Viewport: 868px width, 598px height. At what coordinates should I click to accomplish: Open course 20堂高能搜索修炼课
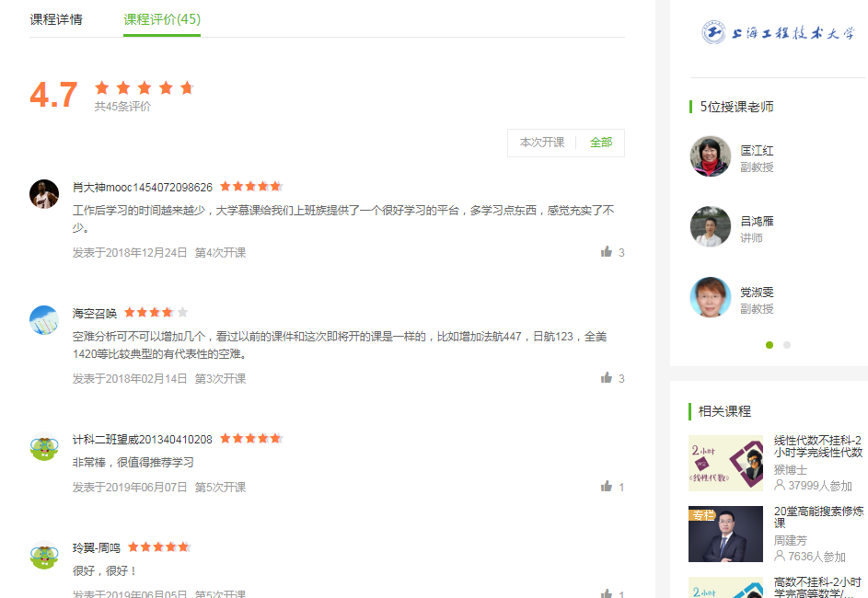point(818,517)
